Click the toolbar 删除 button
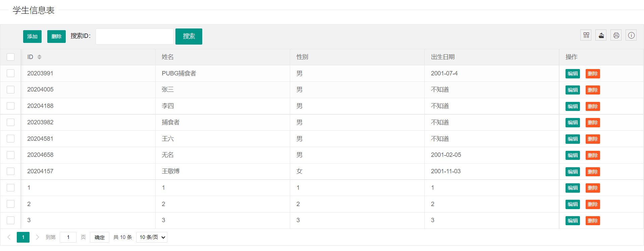 pos(56,37)
